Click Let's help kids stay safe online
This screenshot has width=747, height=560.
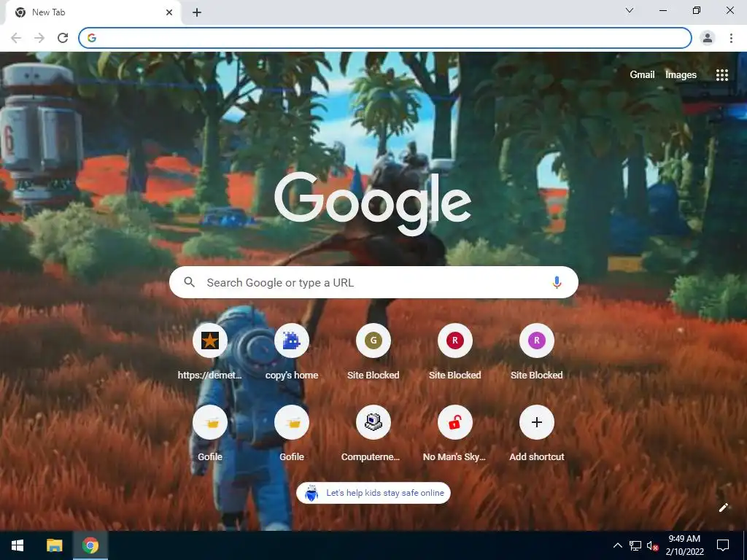click(x=373, y=493)
